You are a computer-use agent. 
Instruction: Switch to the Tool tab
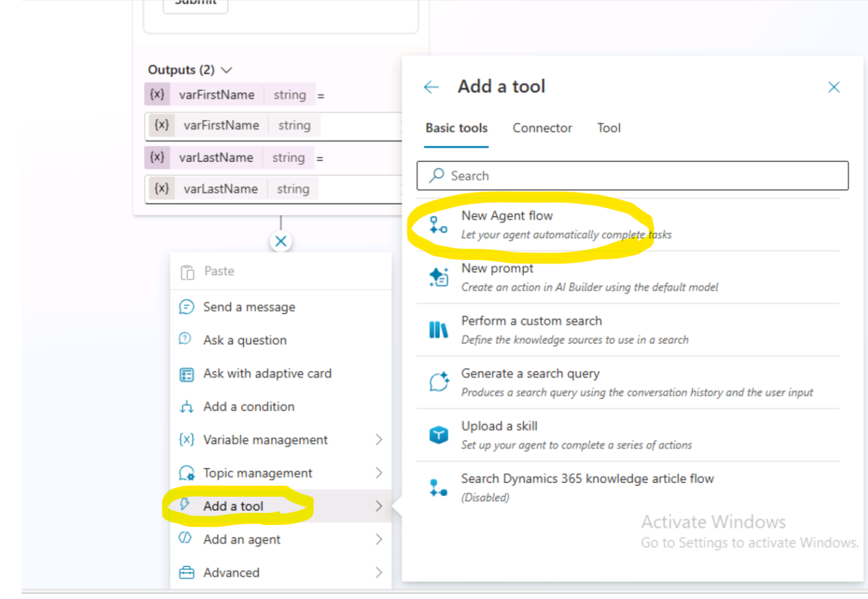point(609,128)
